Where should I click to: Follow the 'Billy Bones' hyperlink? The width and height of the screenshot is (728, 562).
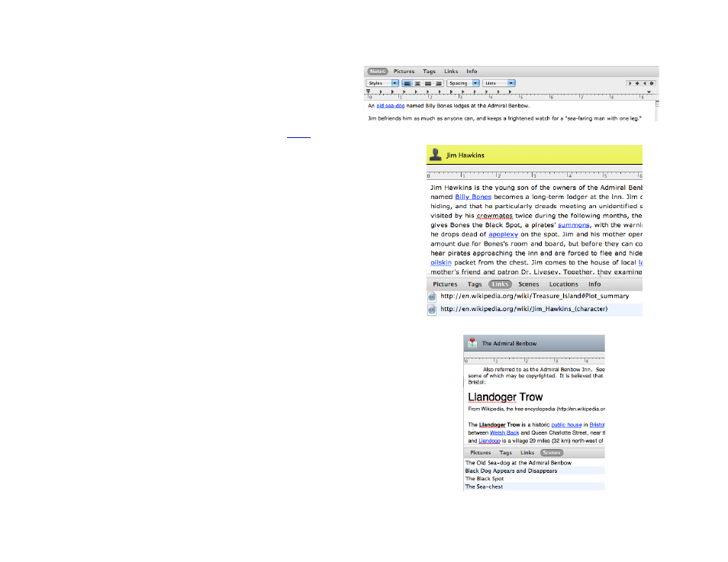tap(473, 198)
